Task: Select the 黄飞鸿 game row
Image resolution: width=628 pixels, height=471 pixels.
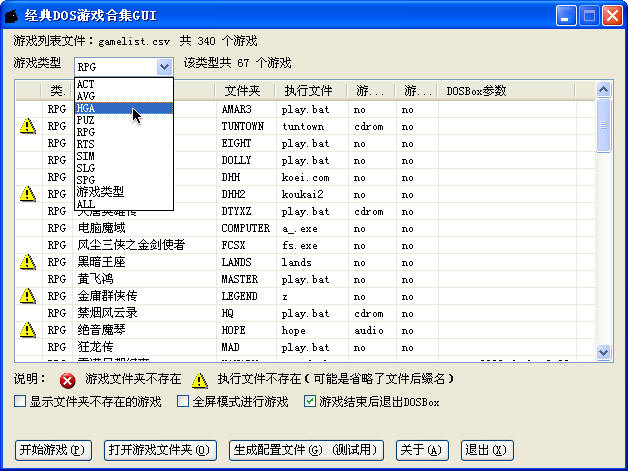Action: tap(305, 279)
